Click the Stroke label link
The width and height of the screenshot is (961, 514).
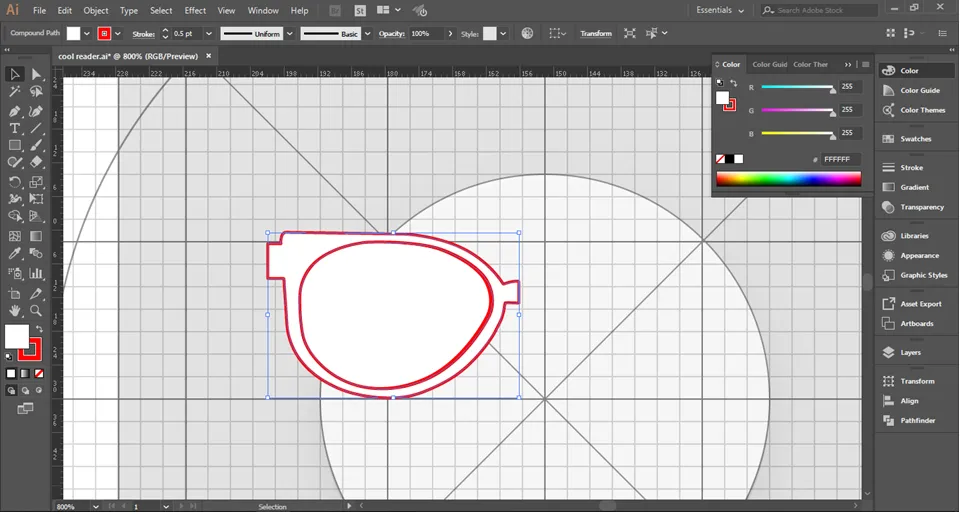143,34
